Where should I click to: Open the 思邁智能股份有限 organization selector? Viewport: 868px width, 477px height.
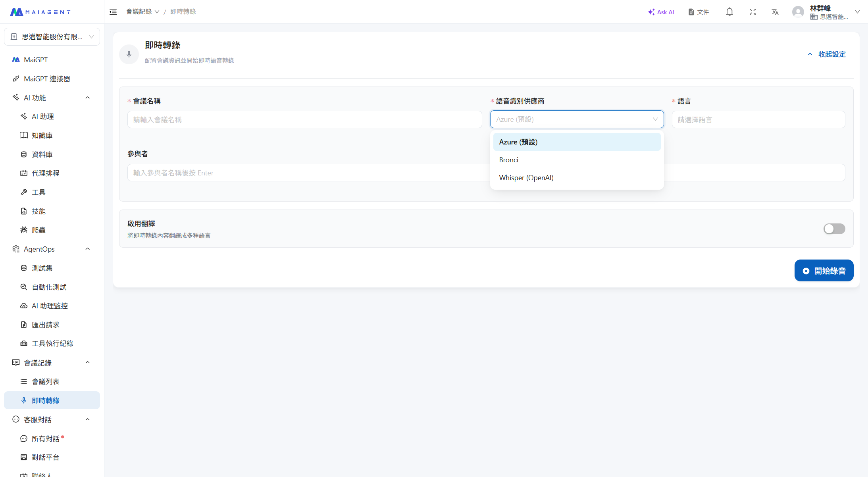(52, 37)
